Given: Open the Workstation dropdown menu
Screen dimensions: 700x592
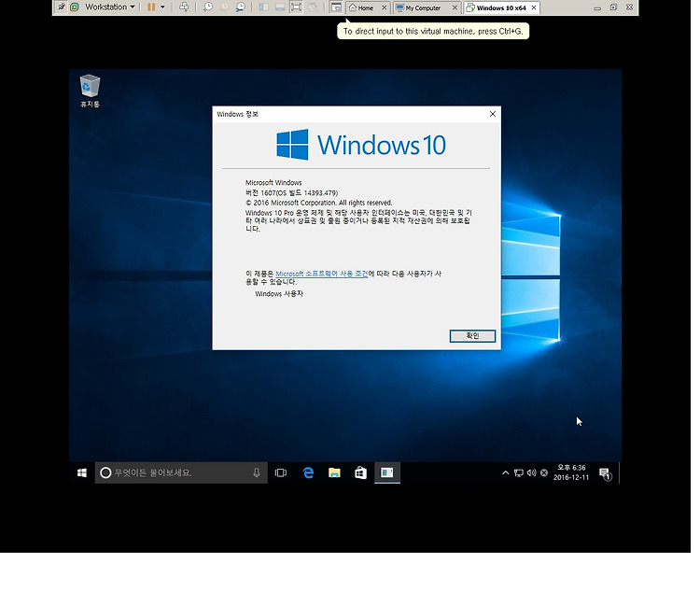Looking at the screenshot, I should click(110, 7).
